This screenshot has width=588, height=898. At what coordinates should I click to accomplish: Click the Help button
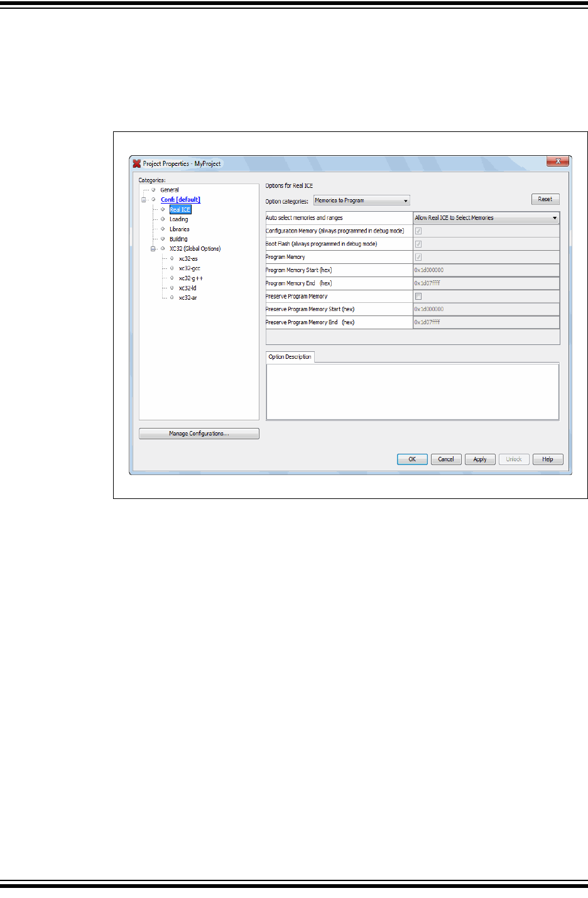(548, 459)
